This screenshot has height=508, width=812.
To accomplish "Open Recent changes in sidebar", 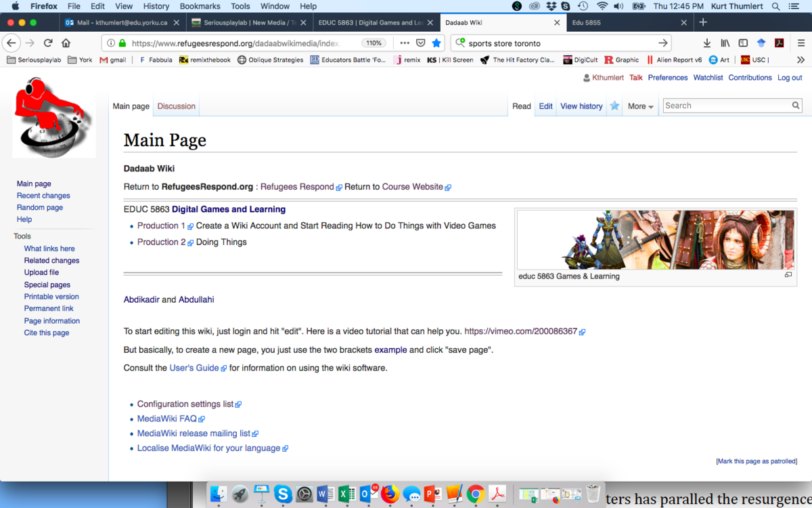I will [43, 196].
